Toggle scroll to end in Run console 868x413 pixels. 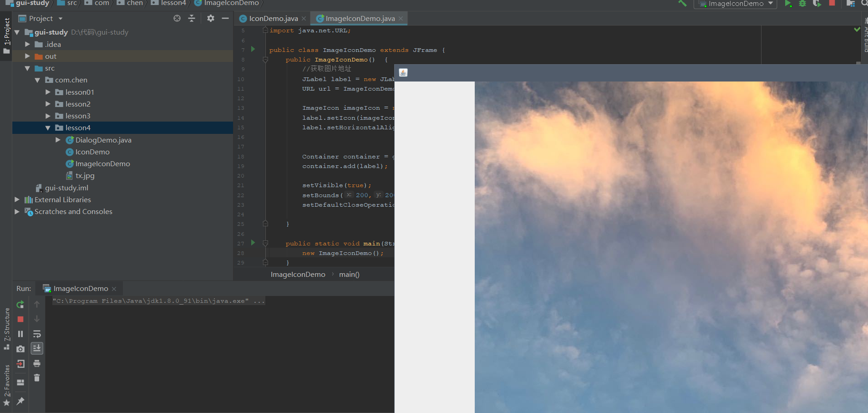click(x=37, y=348)
